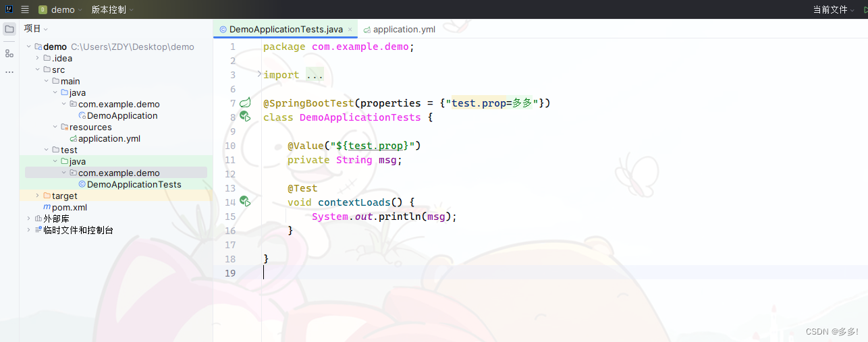The image size is (868, 342).
Task: Select application.yml in the project tree
Action: click(109, 139)
